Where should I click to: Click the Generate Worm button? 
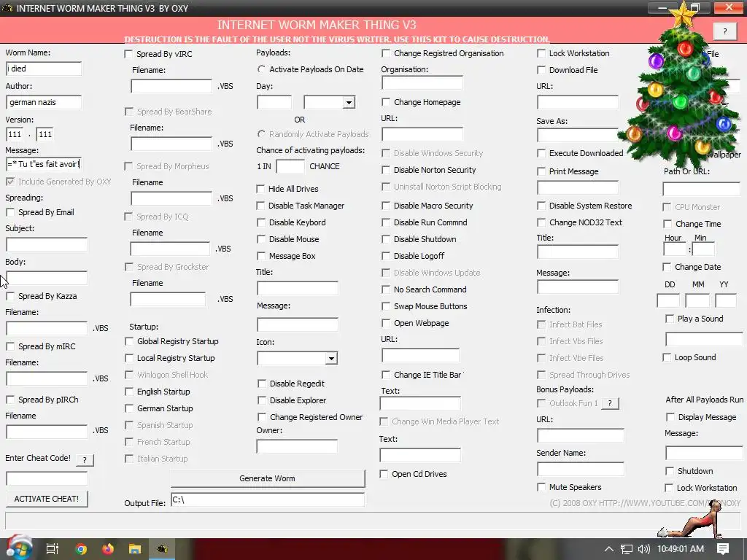(268, 478)
